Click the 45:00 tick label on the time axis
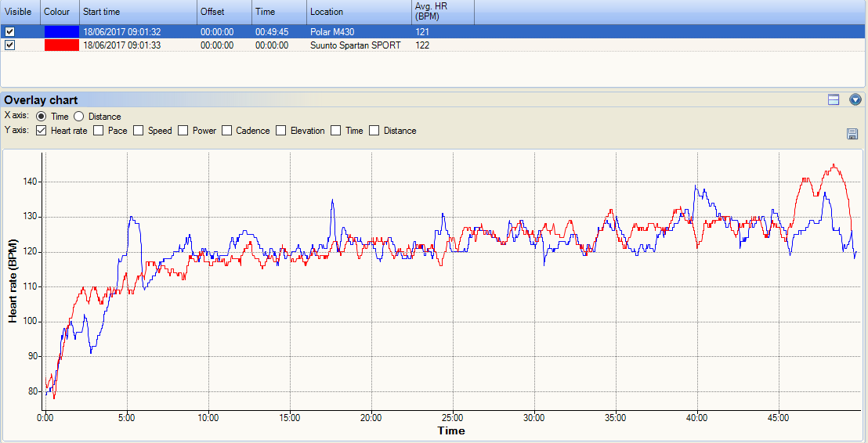Screen dimensions: 868x443 [x=779, y=417]
